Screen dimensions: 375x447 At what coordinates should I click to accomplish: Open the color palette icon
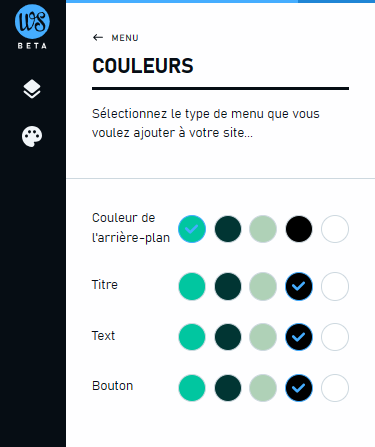32,136
